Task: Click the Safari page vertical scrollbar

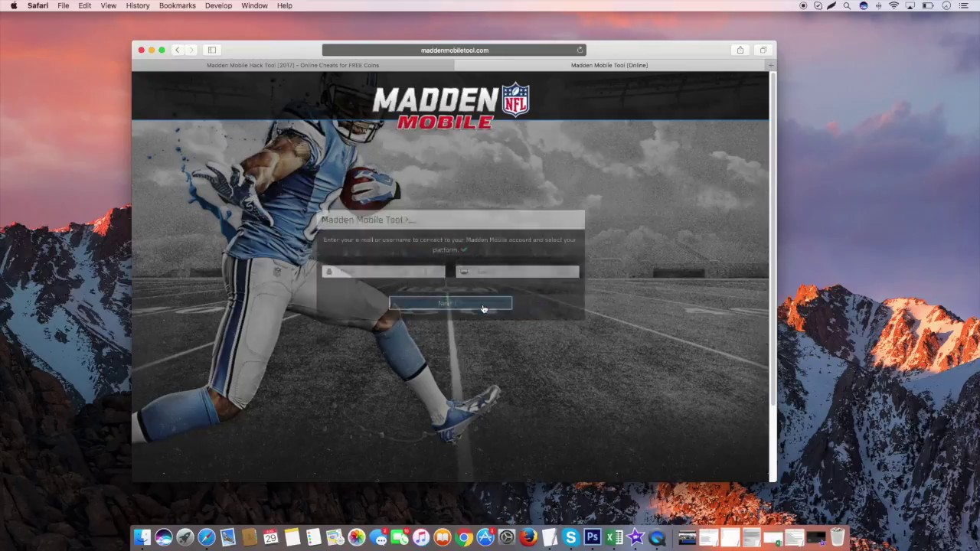Action: (772, 237)
